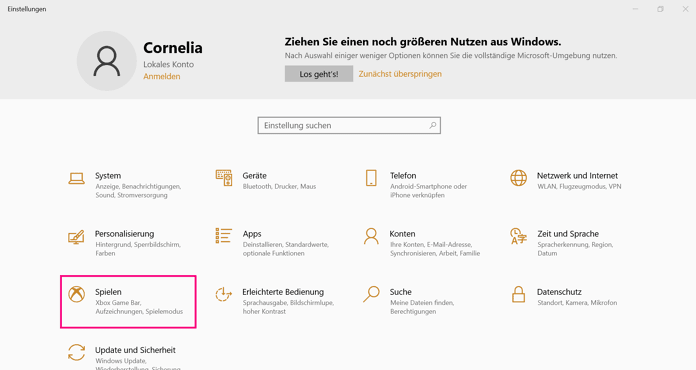Click the Zunächst überspringen link
Screen dimensions: 696x370
pyautogui.click(x=400, y=74)
